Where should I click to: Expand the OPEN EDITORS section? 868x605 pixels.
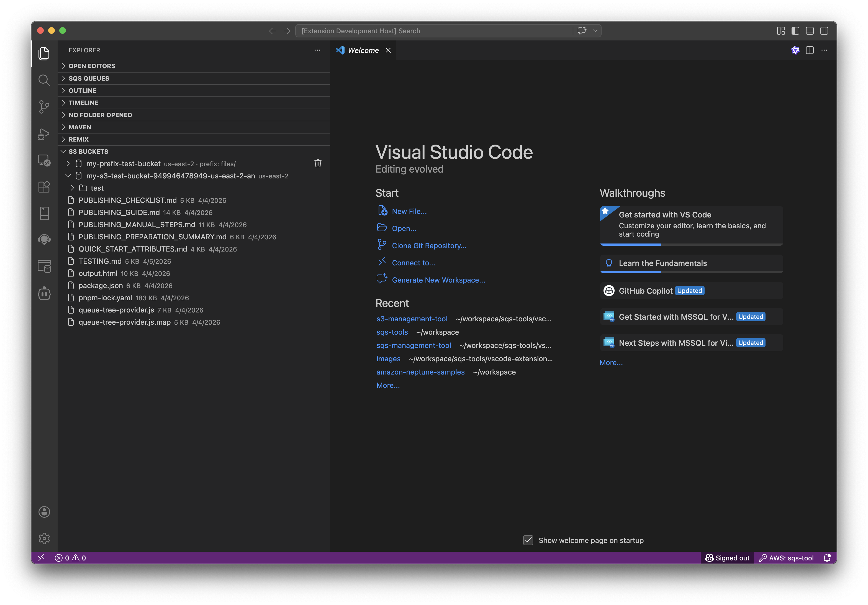[194, 66]
